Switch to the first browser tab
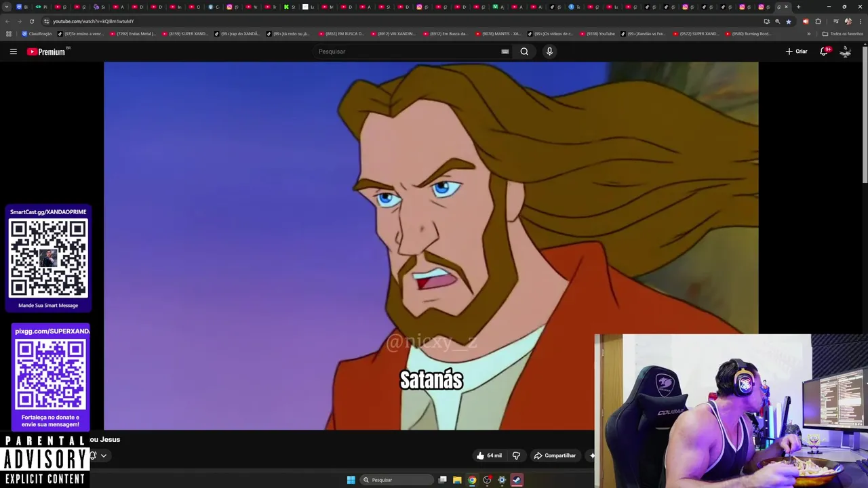 point(22,7)
